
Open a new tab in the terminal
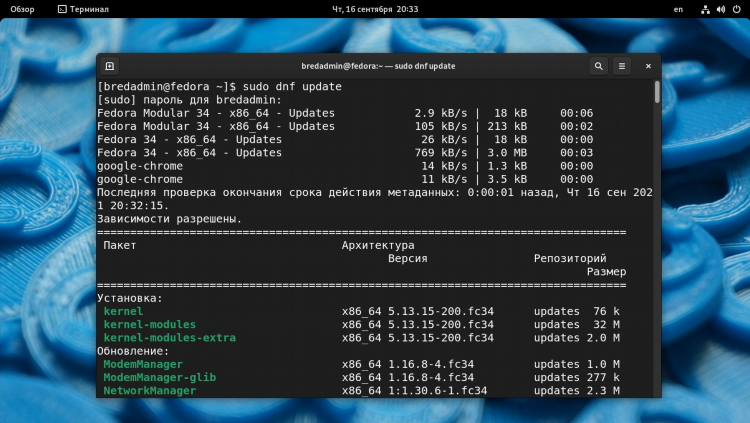click(110, 66)
